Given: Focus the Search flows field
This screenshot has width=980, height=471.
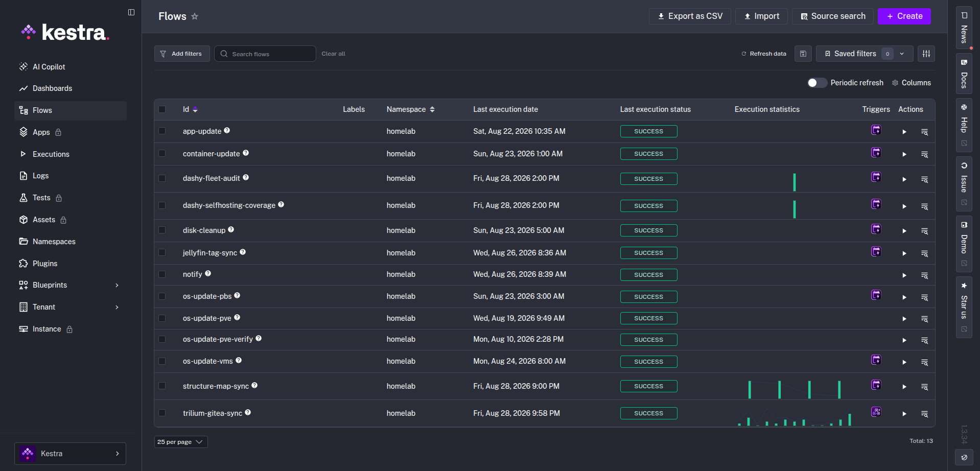Looking at the screenshot, I should tap(265, 54).
